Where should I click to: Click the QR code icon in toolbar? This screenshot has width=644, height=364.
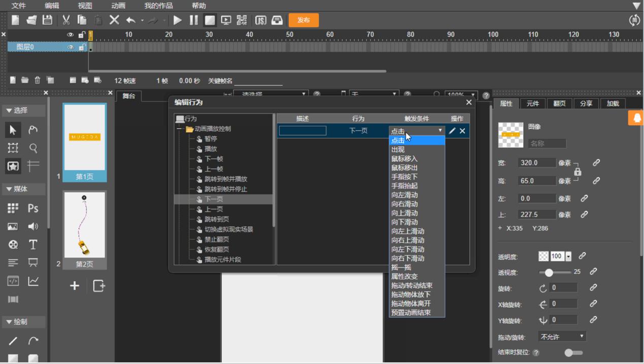[242, 20]
